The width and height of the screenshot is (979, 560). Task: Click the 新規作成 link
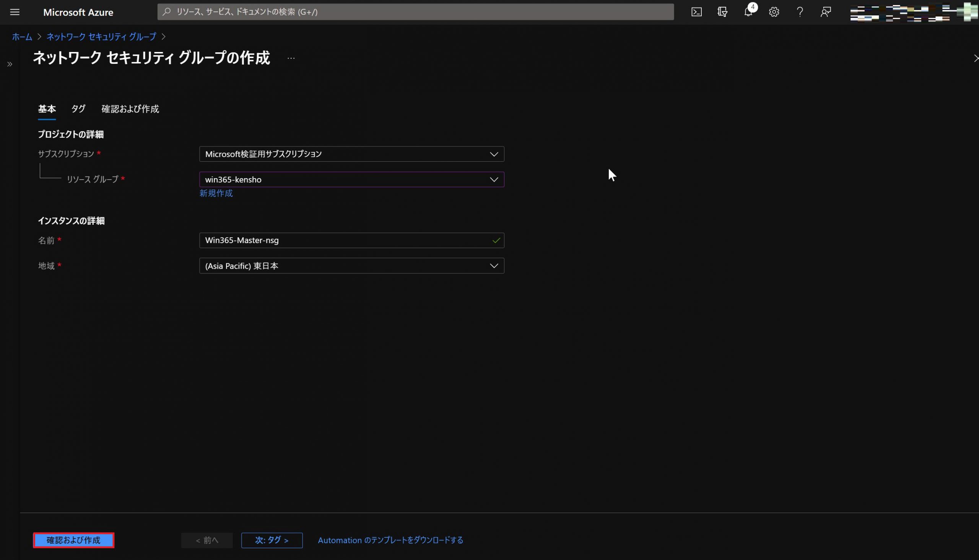(216, 193)
